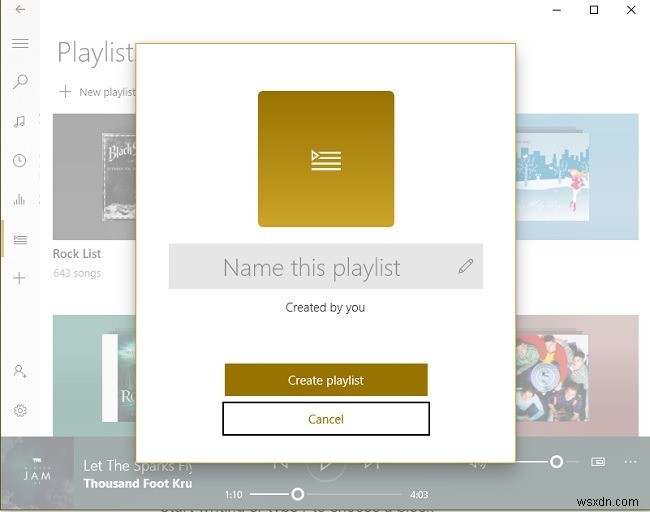Viewport: 650px width, 512px height.
Task: Click the Created by you text
Action: (x=325, y=308)
